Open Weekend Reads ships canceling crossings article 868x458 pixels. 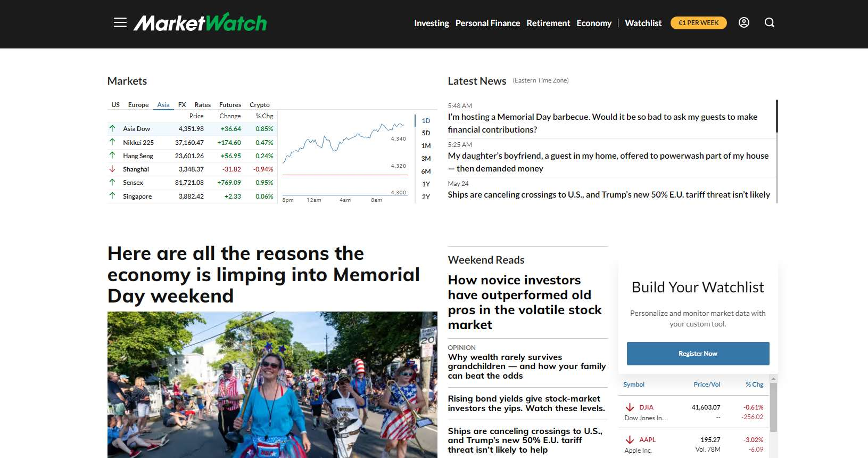525,440
